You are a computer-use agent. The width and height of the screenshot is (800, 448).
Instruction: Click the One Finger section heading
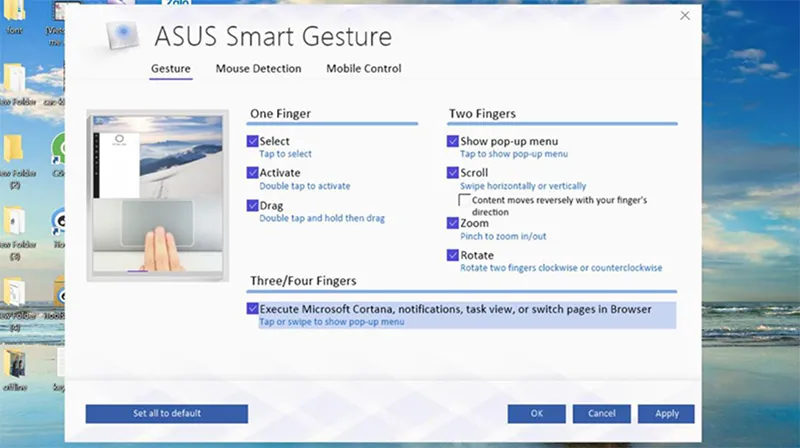[x=280, y=113]
